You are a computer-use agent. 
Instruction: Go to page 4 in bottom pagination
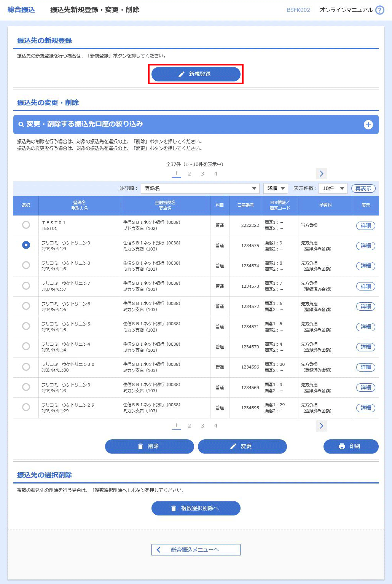[x=216, y=426]
